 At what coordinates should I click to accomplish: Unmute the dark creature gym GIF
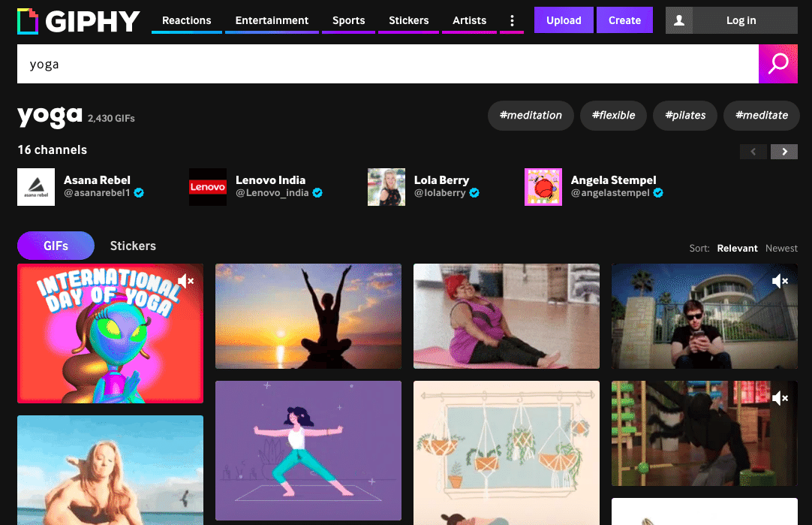(x=780, y=398)
